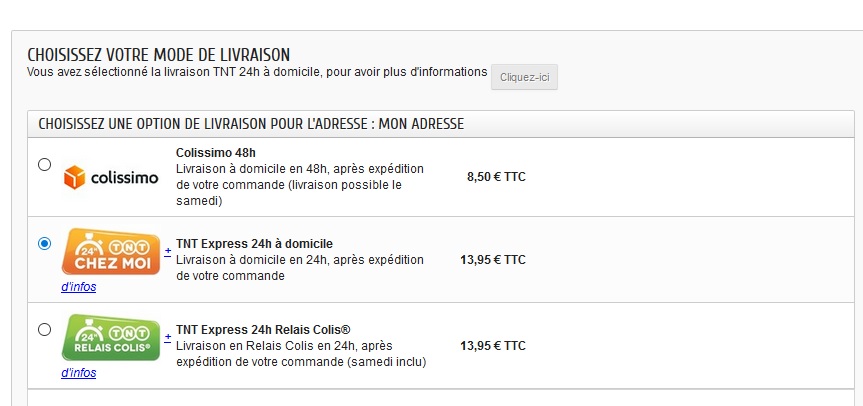This screenshot has height=406, width=863.
Task: Choose the TNT Express 24h Relais Colis radio
Action: [x=45, y=330]
